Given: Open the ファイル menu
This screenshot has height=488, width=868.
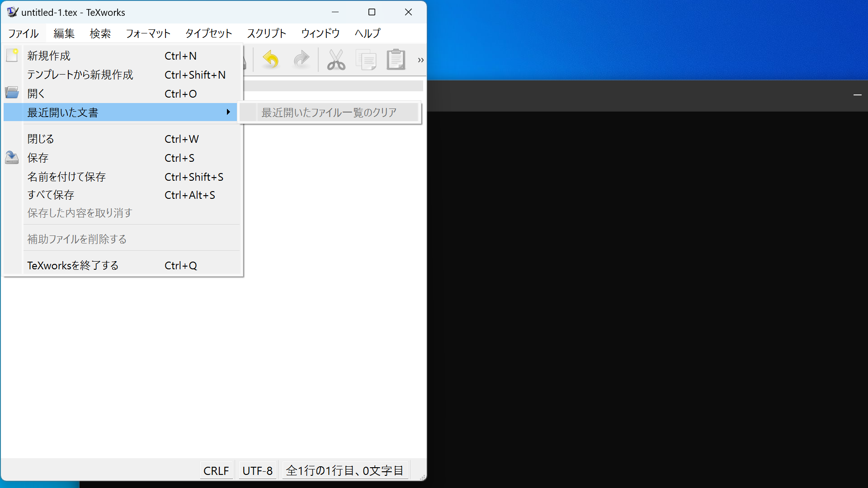Looking at the screenshot, I should pos(23,33).
